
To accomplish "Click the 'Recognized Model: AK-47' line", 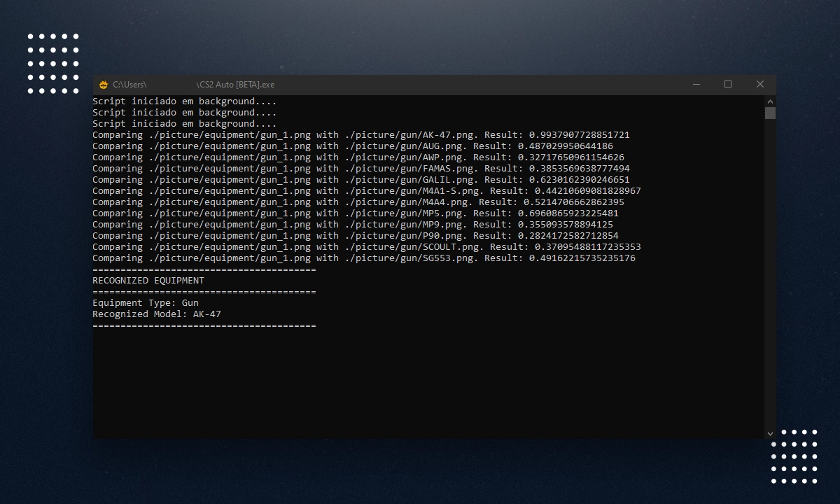I will pyautogui.click(x=157, y=314).
